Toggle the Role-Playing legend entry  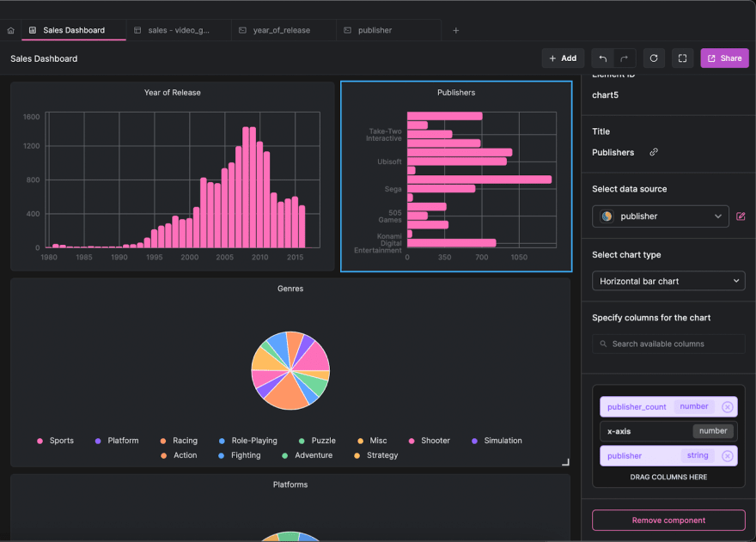click(247, 441)
